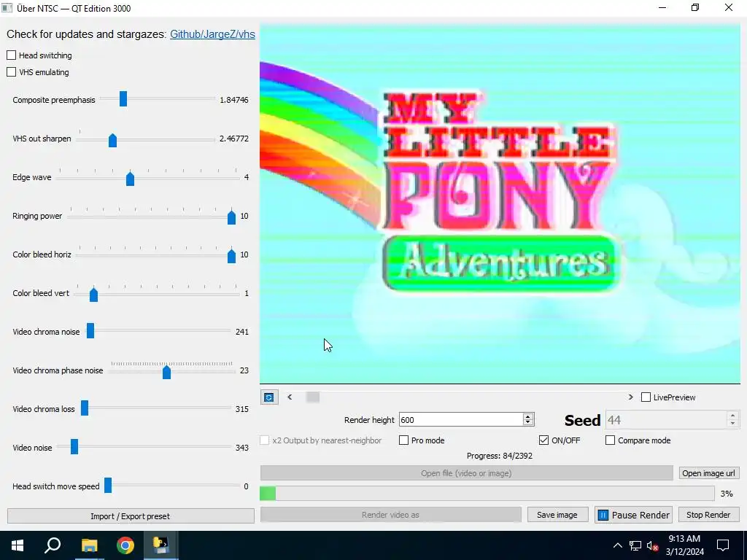Click the Color bleed vert slider handle
The width and height of the screenshot is (747, 560).
click(x=94, y=295)
